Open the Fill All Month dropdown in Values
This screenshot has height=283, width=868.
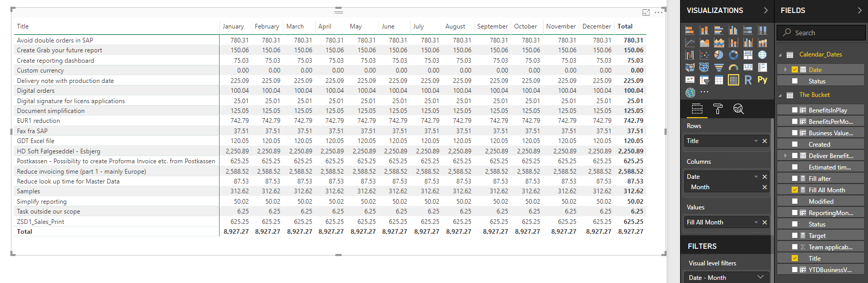[756, 222]
